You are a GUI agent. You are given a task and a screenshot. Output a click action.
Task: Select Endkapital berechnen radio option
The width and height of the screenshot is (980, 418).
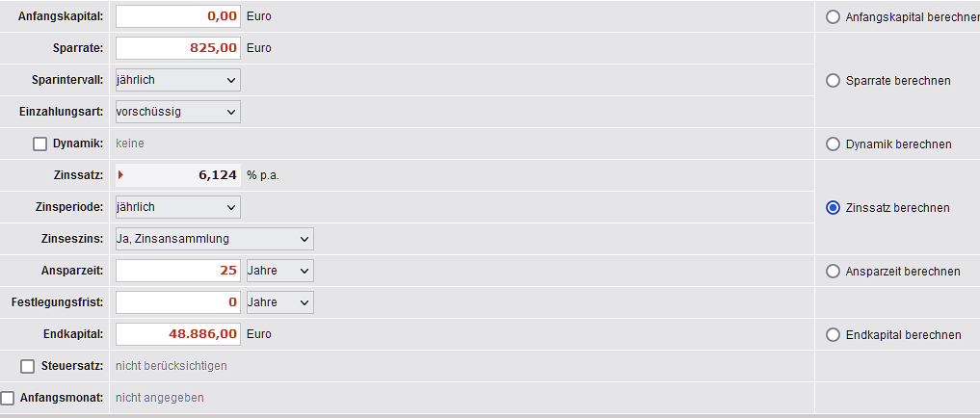[834, 335]
